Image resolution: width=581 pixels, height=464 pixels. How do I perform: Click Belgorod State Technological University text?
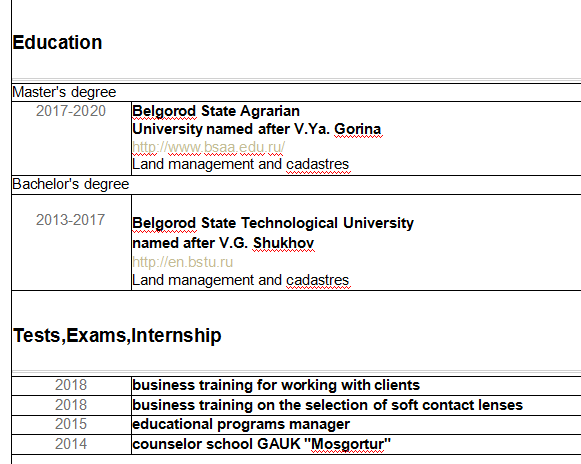(x=273, y=223)
